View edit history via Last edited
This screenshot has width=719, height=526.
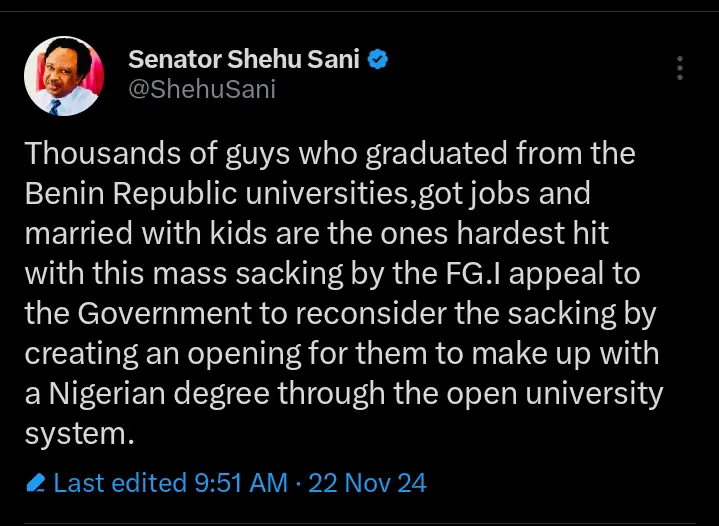pos(120,483)
